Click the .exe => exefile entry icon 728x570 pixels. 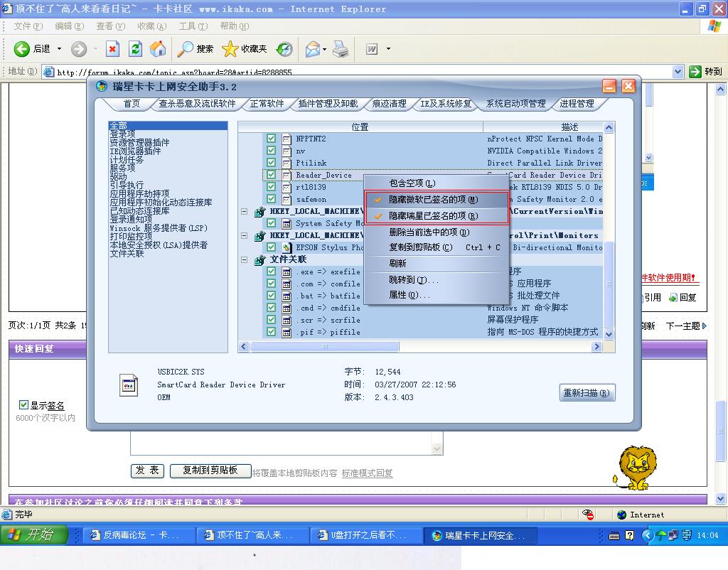point(287,271)
